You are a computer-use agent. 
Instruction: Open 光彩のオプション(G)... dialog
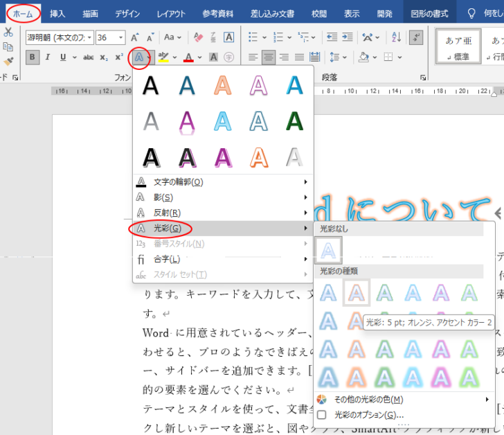(404, 415)
